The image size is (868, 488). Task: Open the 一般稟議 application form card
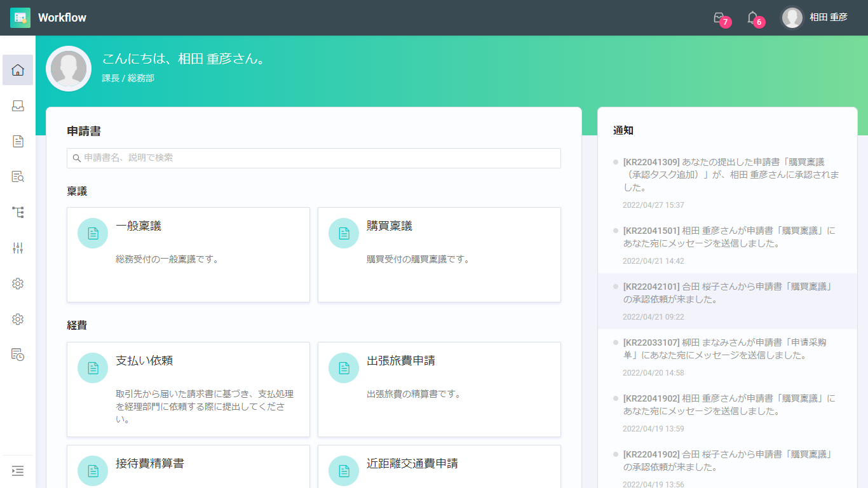tap(188, 254)
